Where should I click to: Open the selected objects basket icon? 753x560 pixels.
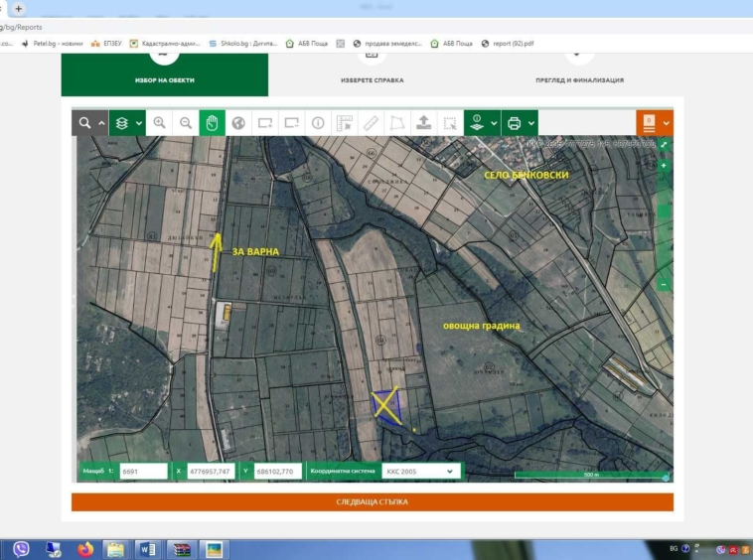649,123
